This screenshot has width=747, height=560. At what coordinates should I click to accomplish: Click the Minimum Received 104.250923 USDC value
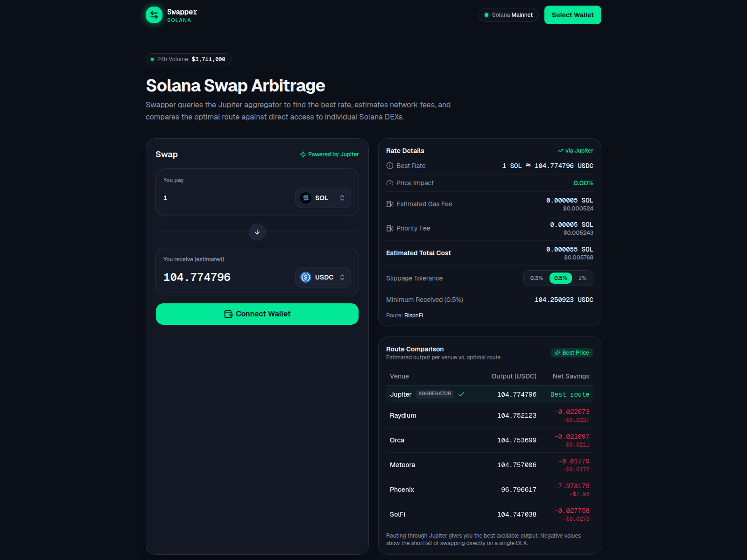564,300
